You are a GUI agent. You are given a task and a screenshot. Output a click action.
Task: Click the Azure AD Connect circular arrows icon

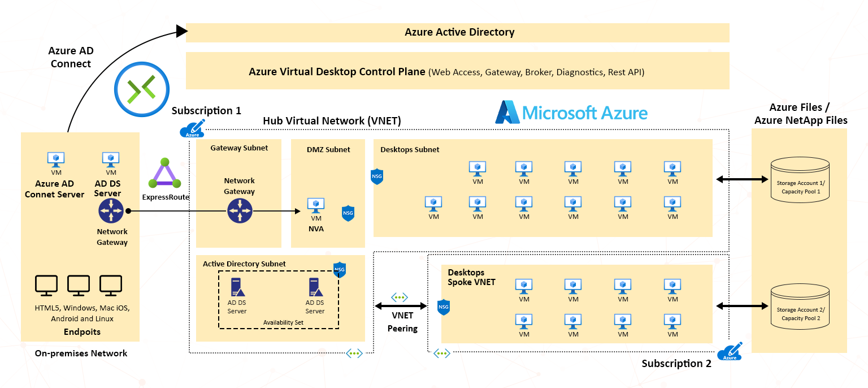click(x=142, y=90)
